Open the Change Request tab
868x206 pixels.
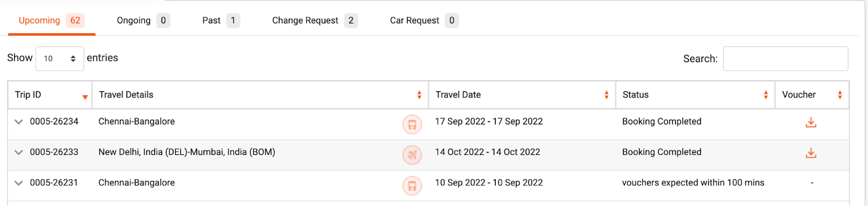(315, 21)
